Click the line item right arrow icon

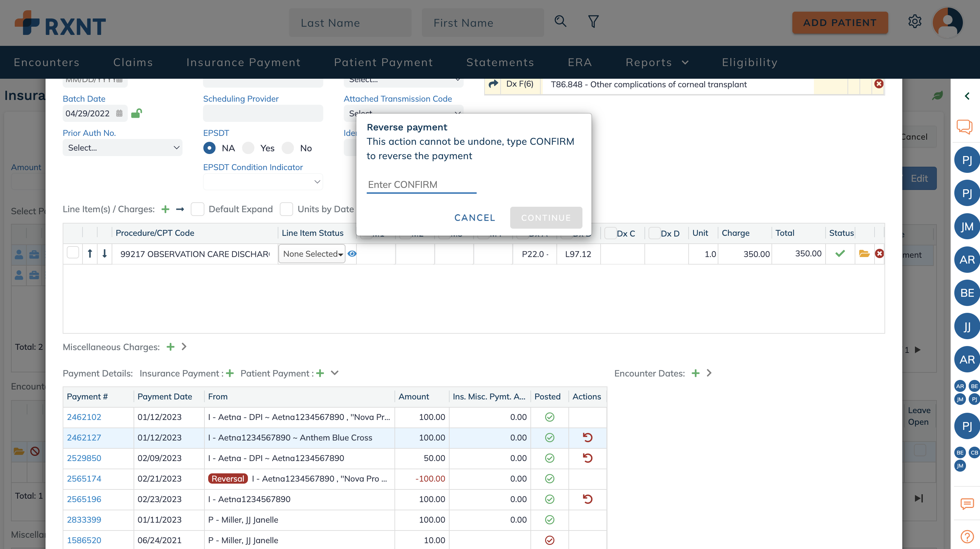click(180, 209)
